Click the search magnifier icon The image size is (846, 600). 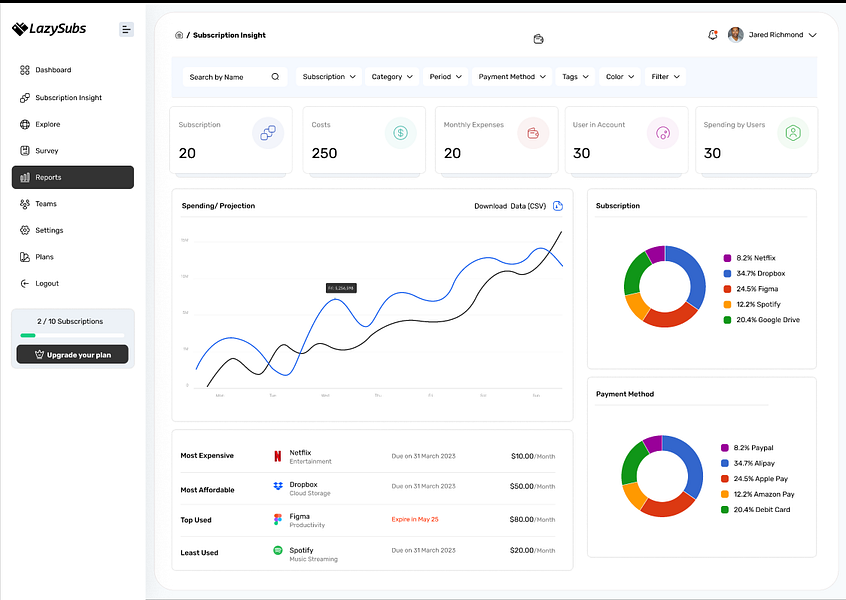[275, 77]
